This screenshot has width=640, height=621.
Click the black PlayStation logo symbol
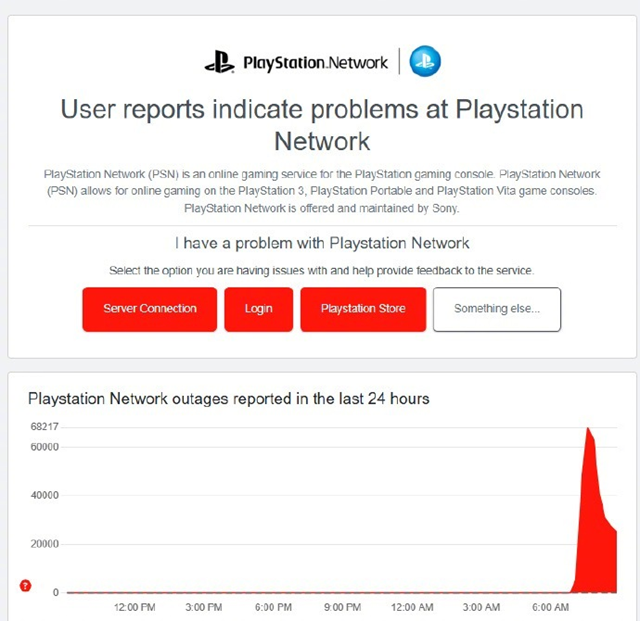click(219, 62)
